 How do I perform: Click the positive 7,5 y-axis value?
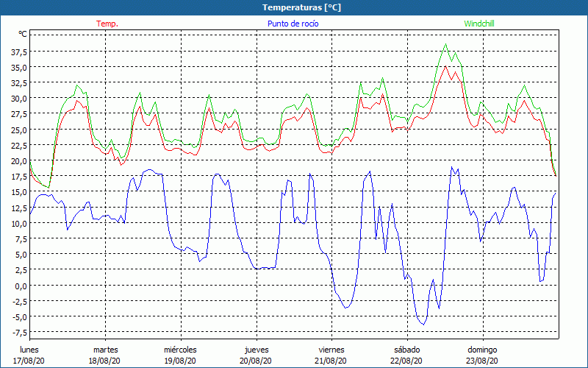click(21, 239)
